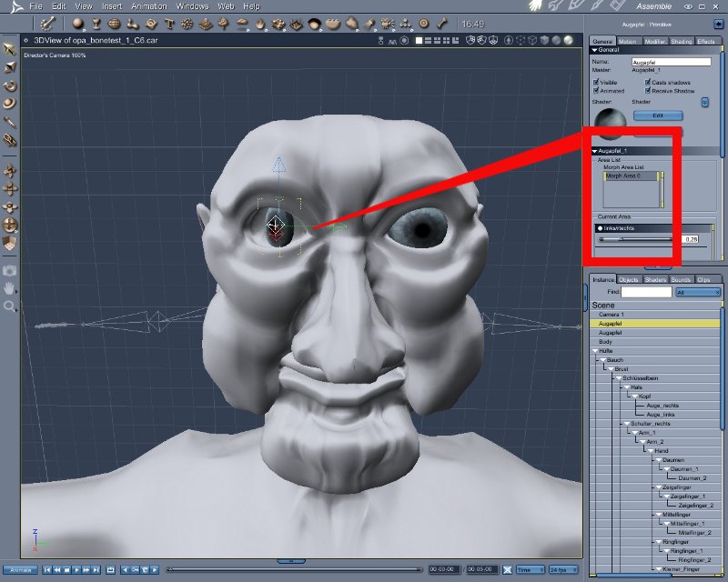Insert a fire primitive

point(259,24)
